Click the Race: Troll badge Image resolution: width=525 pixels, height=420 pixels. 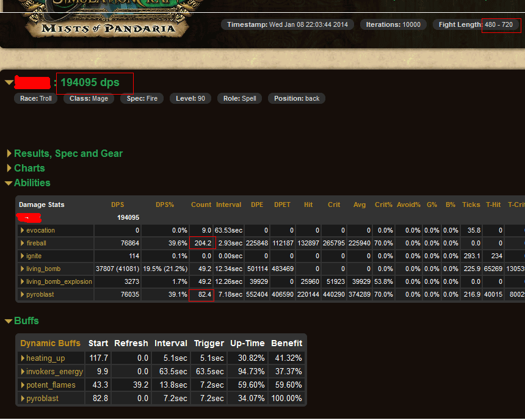[x=36, y=98]
